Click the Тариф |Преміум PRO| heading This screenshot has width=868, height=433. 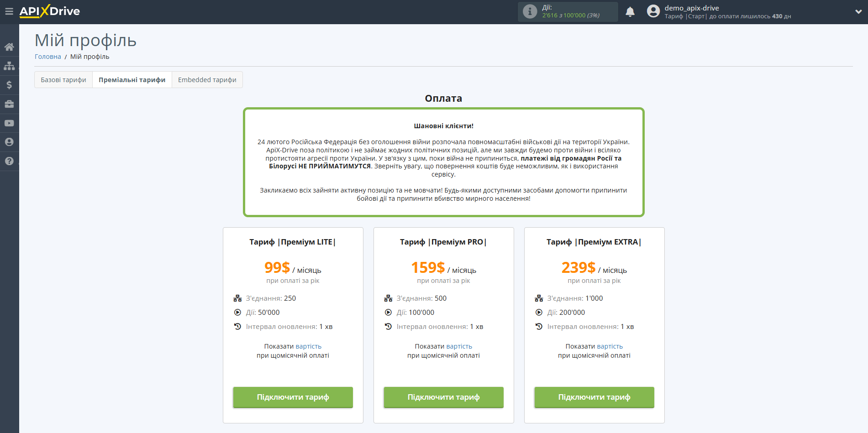pos(443,242)
